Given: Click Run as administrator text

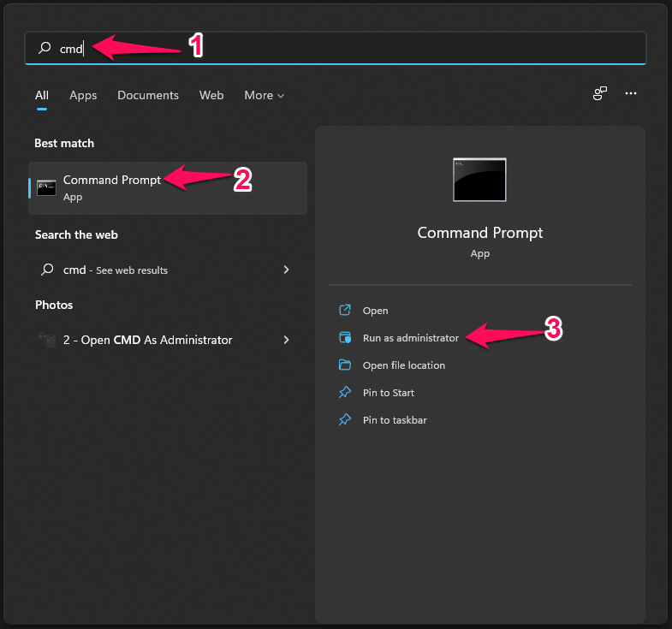Looking at the screenshot, I should [411, 338].
